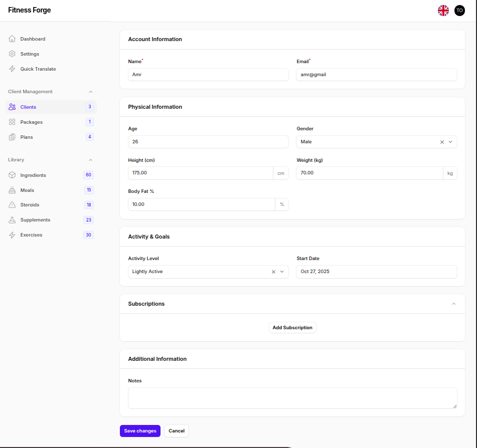Viewport: 477px width, 448px height.
Task: Clear the Gender selection with the X
Action: coord(441,142)
